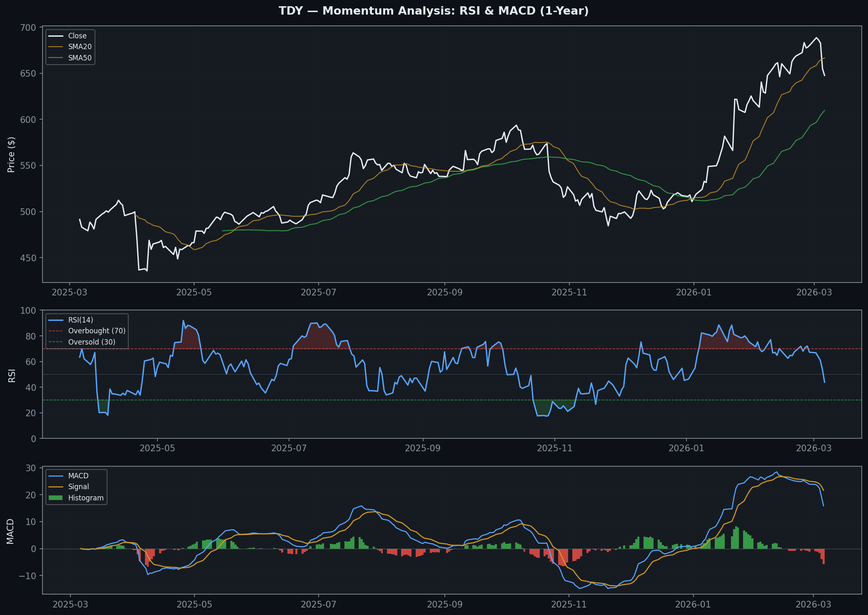Click the MACD legend label

tap(78, 476)
